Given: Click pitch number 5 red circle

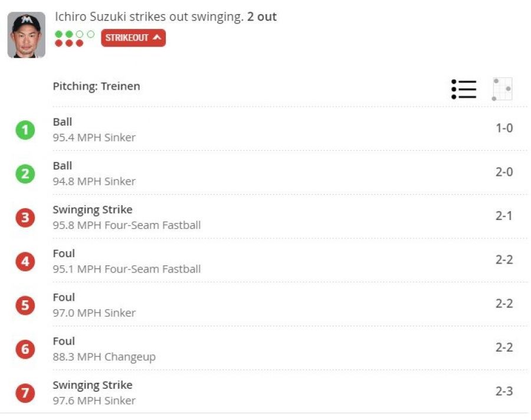Looking at the screenshot, I should click(25, 305).
